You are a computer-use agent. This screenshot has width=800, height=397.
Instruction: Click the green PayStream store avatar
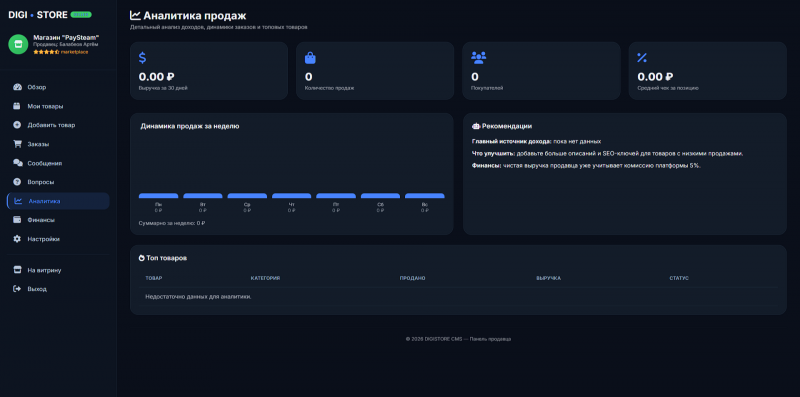18,44
